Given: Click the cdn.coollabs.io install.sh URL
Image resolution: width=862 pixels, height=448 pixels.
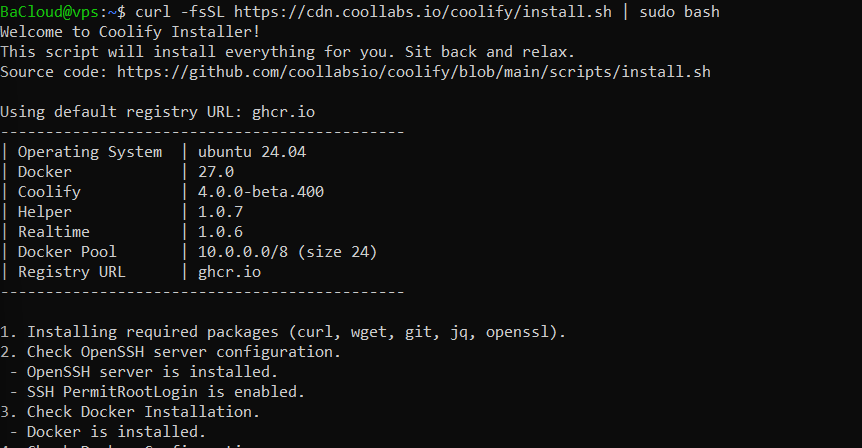Looking at the screenshot, I should pos(423,12).
